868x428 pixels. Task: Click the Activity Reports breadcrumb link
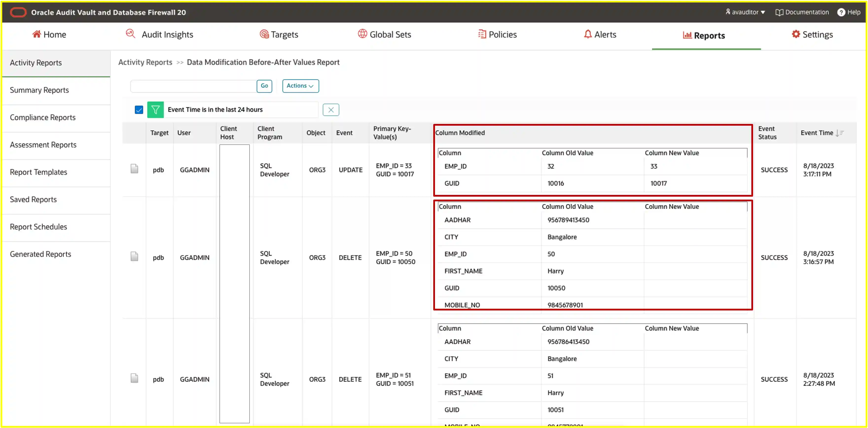pos(145,62)
